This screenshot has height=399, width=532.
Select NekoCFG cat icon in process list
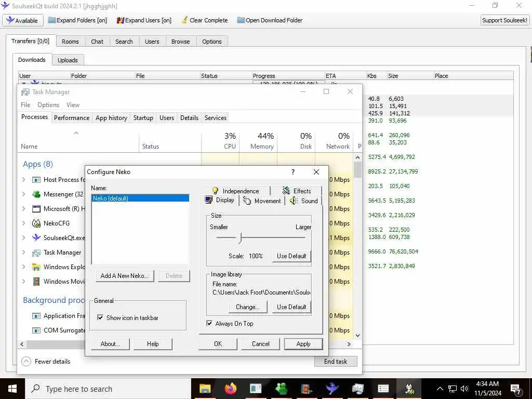(x=36, y=223)
